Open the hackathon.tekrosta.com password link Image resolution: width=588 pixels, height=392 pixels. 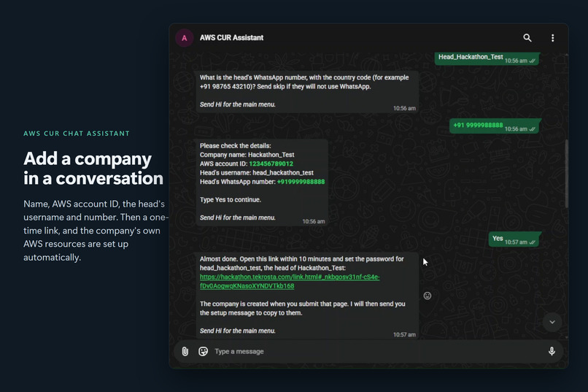[x=290, y=281]
